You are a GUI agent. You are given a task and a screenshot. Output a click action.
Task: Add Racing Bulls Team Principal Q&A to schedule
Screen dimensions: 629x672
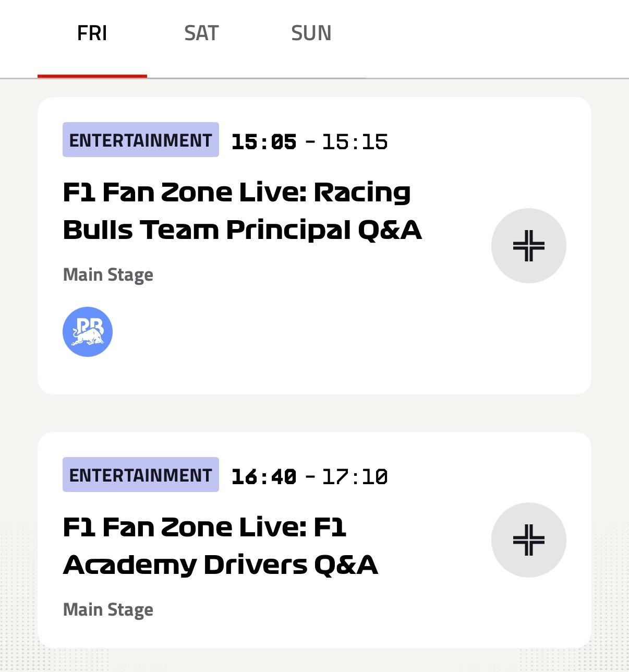[528, 246]
